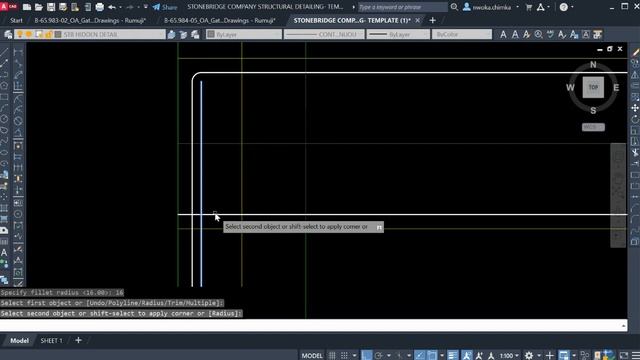The width and height of the screenshot is (640, 360).
Task: Open the ByColor plot style dropdown
Action: click(x=462, y=35)
